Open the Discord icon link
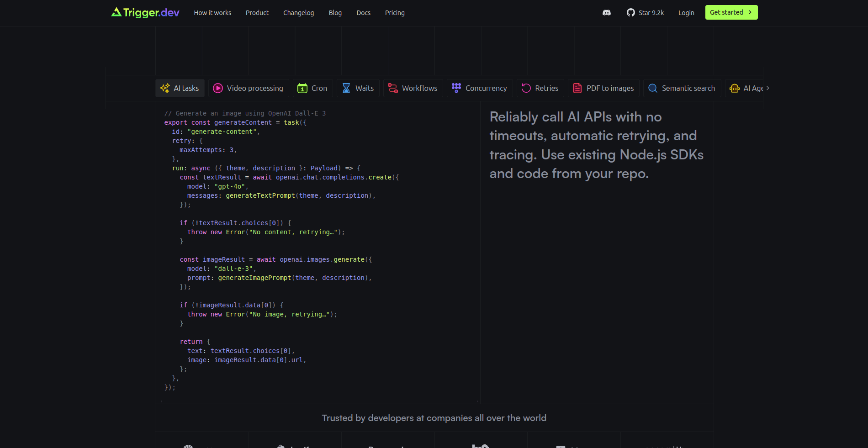Image resolution: width=868 pixels, height=448 pixels. click(607, 13)
